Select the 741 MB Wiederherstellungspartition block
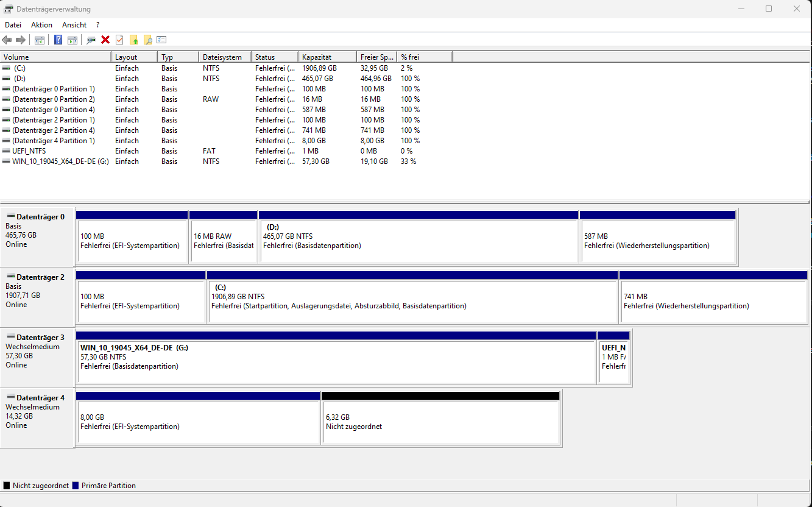The image size is (812, 507). (713, 298)
